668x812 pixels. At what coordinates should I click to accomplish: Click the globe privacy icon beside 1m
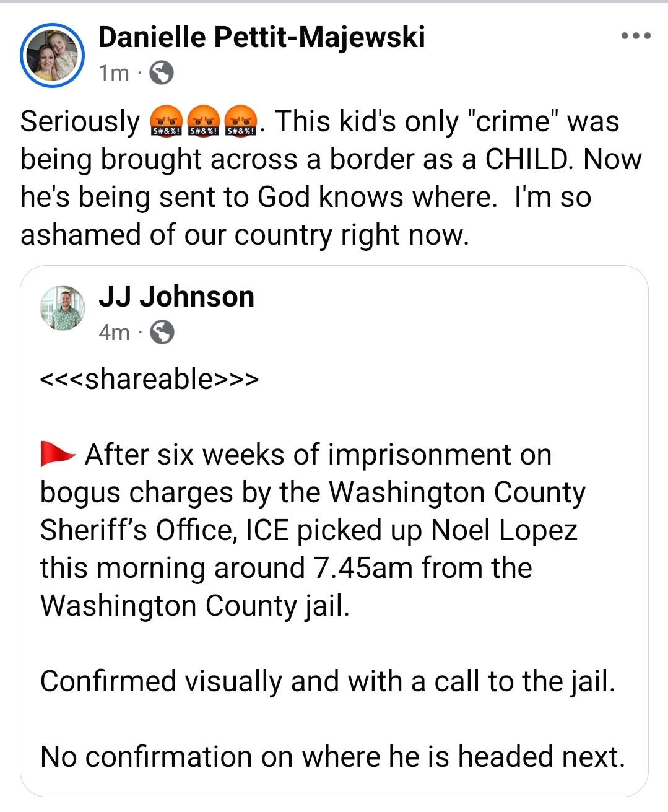(x=162, y=73)
